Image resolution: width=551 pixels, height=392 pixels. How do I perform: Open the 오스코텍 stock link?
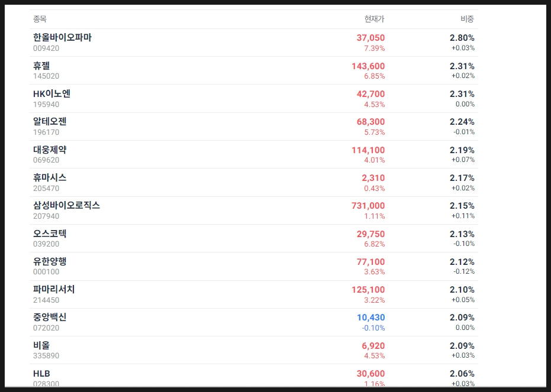click(50, 234)
